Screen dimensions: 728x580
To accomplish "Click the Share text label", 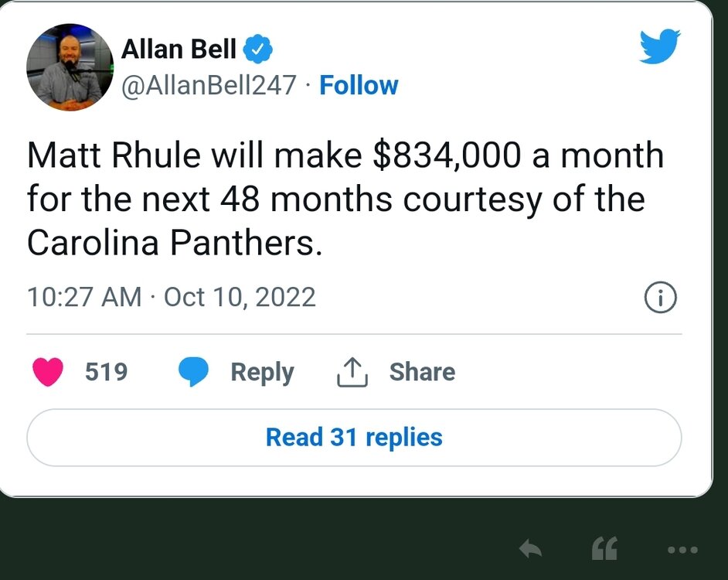I will click(422, 372).
